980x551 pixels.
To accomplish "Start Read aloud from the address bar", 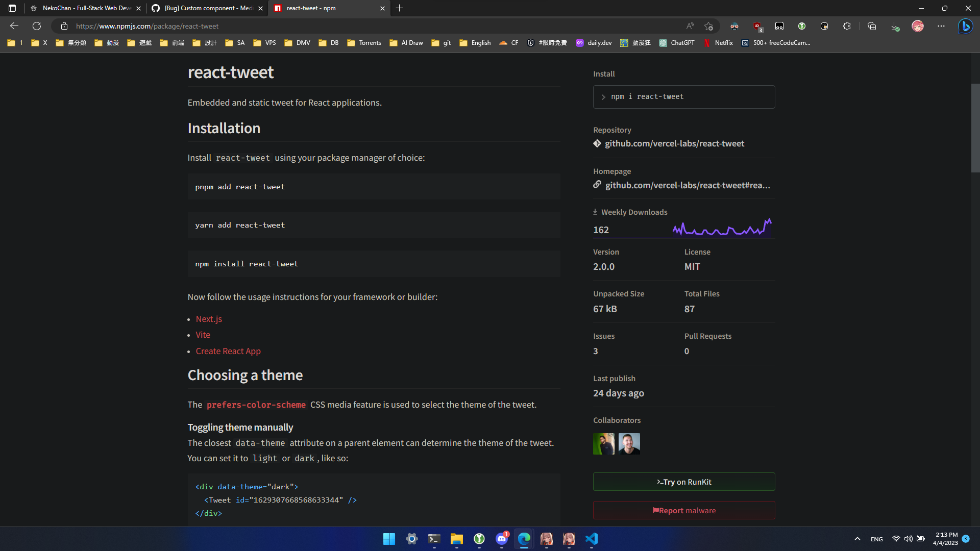I will pos(691,26).
